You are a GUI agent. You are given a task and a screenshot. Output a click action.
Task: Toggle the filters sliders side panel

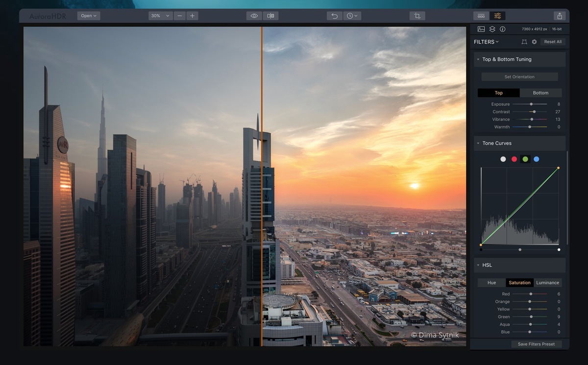coord(497,16)
